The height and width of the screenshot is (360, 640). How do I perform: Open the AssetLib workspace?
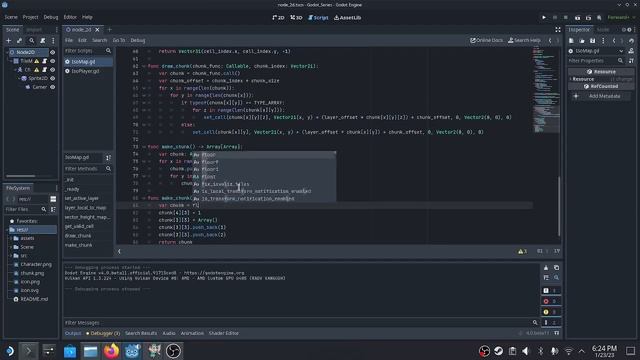click(347, 18)
